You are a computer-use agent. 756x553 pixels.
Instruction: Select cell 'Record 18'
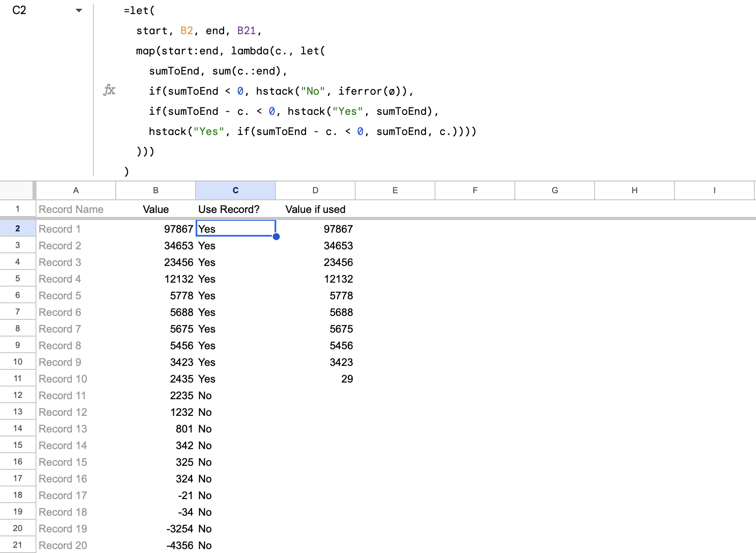point(76,512)
